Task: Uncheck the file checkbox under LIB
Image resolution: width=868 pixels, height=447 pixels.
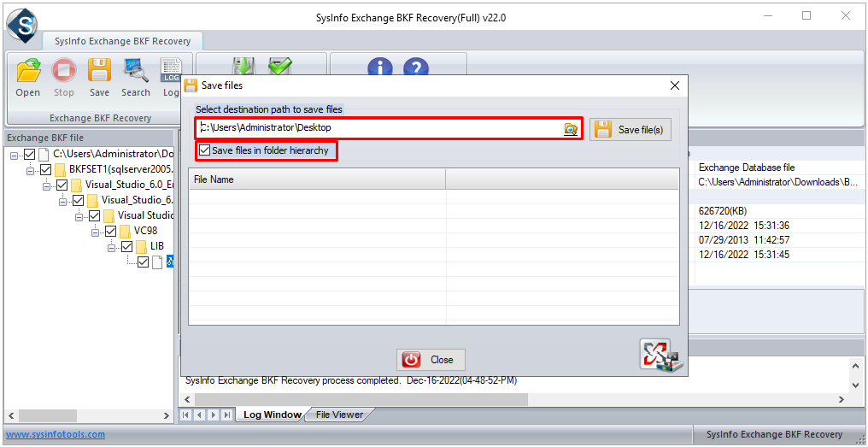Action: coord(143,262)
